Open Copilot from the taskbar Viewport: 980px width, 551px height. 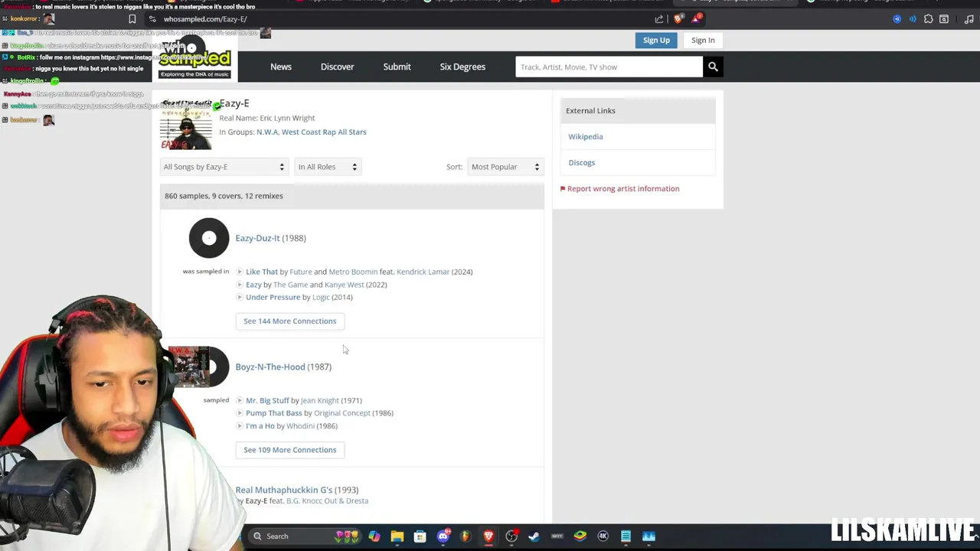coord(374,536)
